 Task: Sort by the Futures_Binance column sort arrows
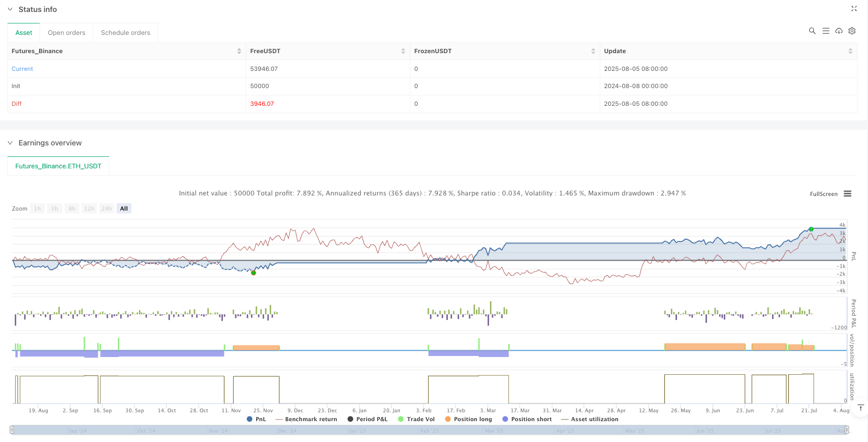[x=239, y=51]
